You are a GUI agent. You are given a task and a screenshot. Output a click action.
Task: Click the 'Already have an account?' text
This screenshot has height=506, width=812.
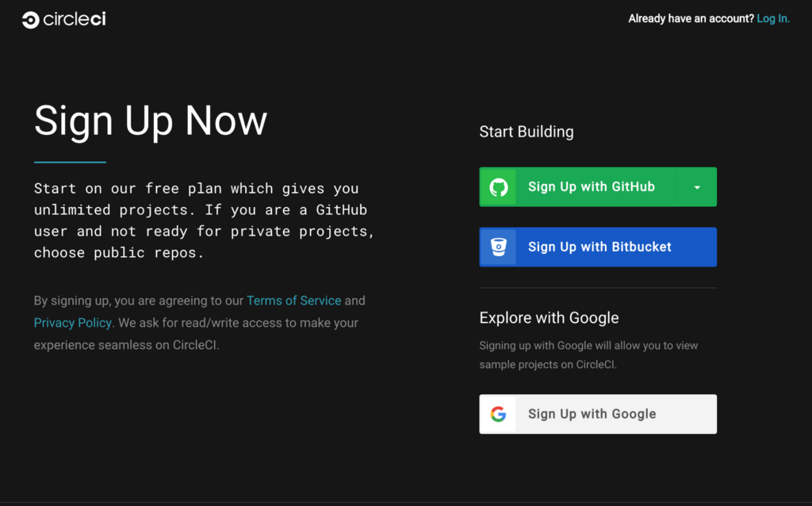pos(691,19)
